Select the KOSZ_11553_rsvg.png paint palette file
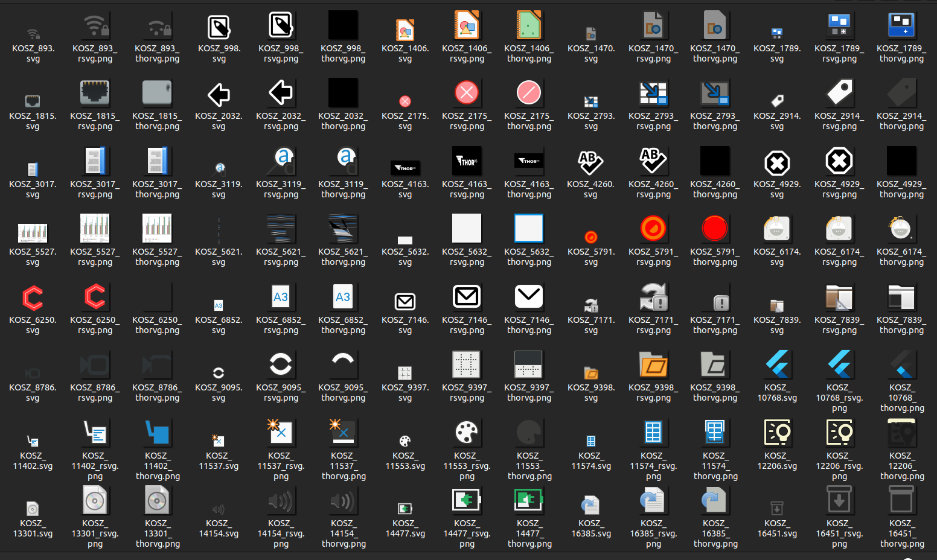The height and width of the screenshot is (560, 937). pos(467,433)
